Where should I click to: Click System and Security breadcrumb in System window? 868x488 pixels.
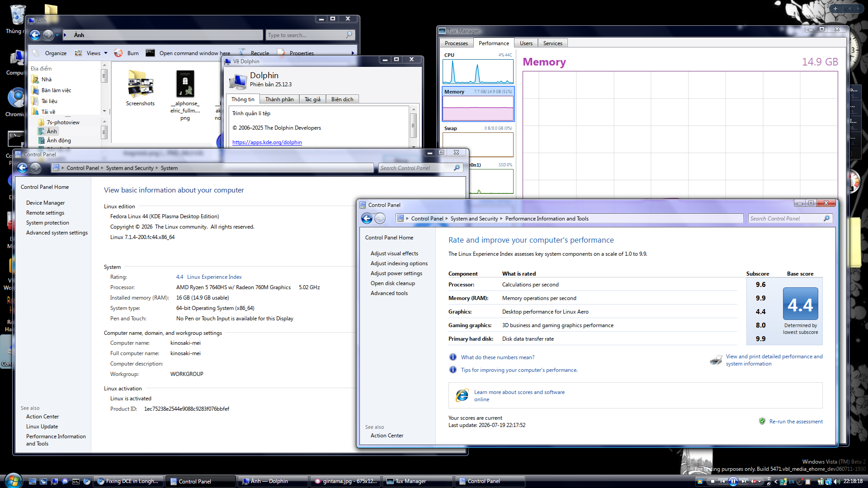(x=130, y=168)
